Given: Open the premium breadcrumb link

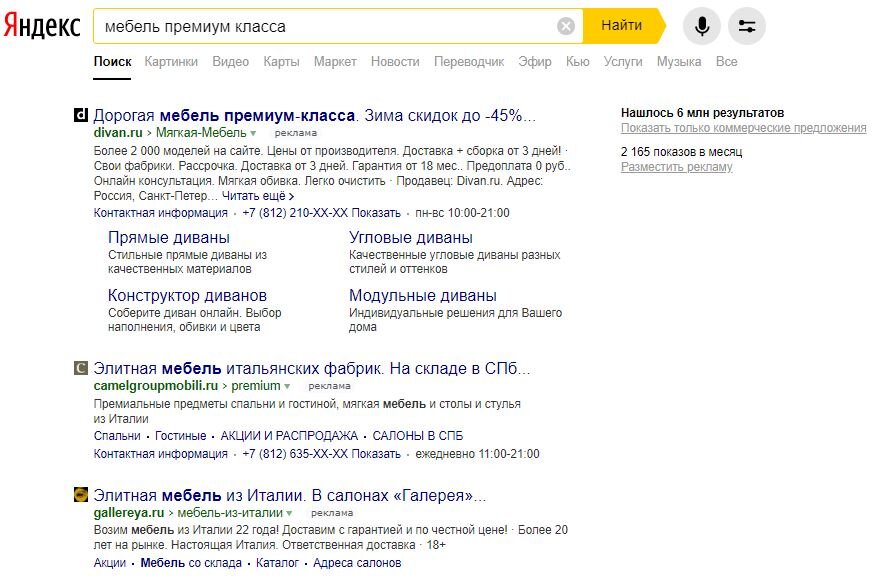Looking at the screenshot, I should (x=256, y=386).
